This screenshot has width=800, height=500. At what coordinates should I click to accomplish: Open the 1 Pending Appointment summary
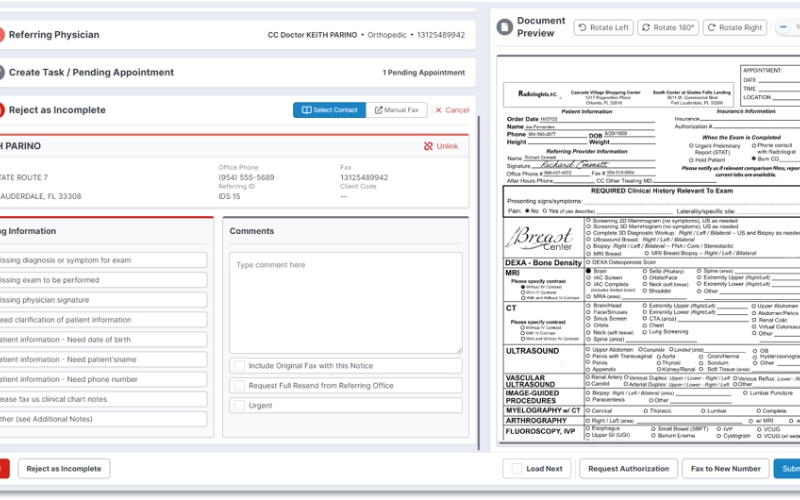pyautogui.click(x=423, y=72)
